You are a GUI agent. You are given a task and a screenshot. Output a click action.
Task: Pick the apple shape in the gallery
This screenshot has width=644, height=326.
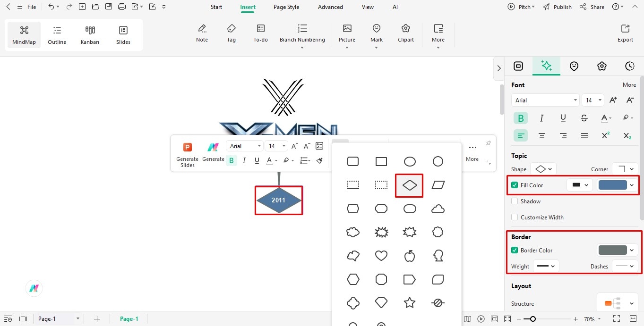point(410,256)
